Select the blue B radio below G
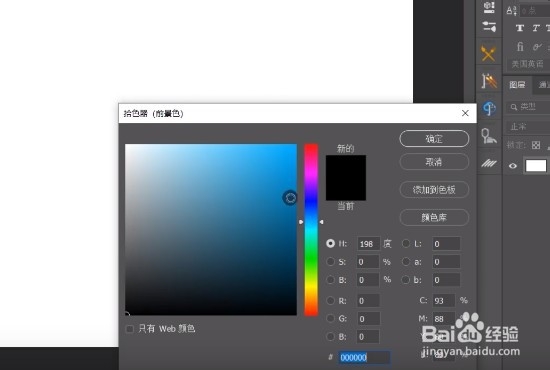This screenshot has height=370, width=550. 330,337
